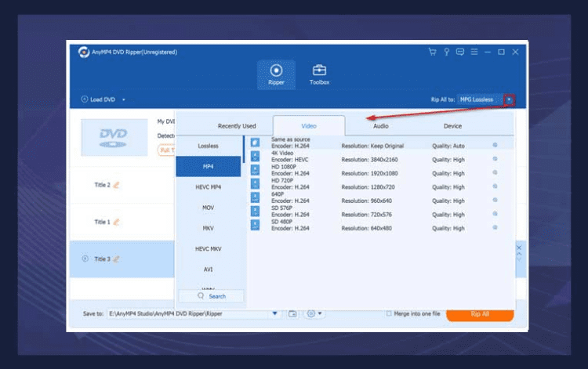
Task: Open the Toolbox module
Action: point(319,74)
